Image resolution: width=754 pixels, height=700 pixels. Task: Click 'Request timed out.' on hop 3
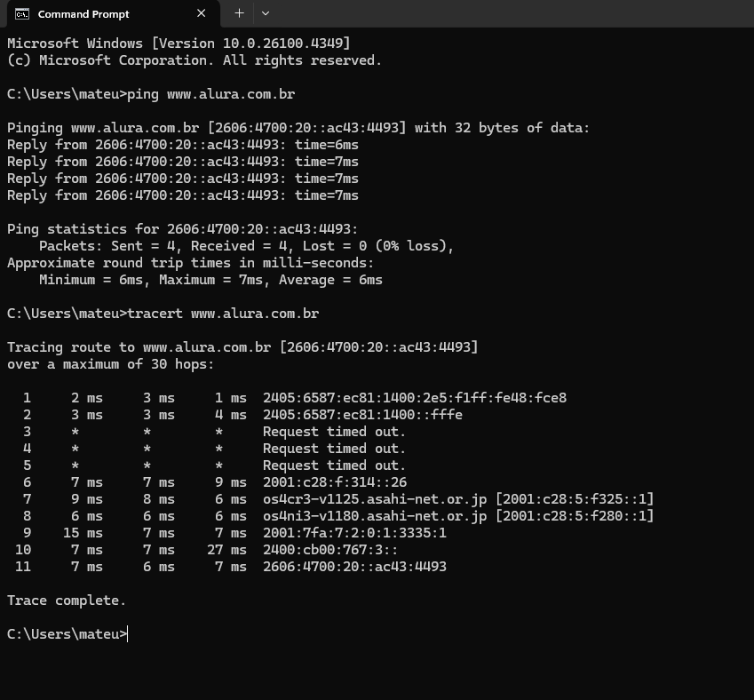(334, 432)
